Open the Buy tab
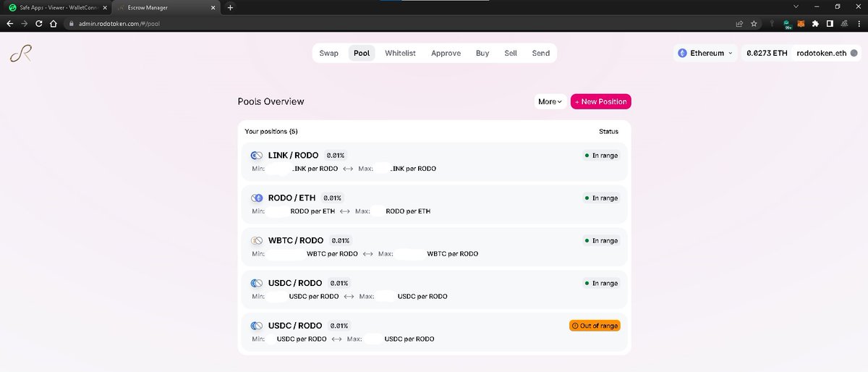868x372 pixels. (x=482, y=53)
